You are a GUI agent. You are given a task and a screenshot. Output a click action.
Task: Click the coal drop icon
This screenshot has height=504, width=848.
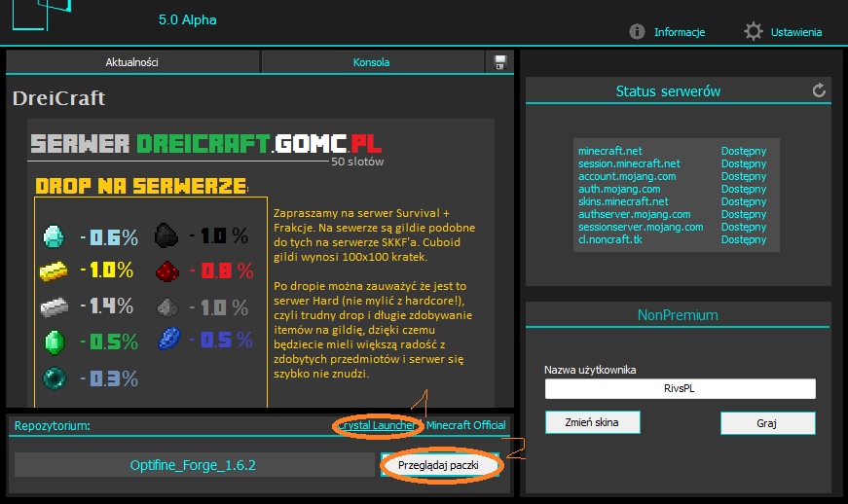pyautogui.click(x=166, y=235)
